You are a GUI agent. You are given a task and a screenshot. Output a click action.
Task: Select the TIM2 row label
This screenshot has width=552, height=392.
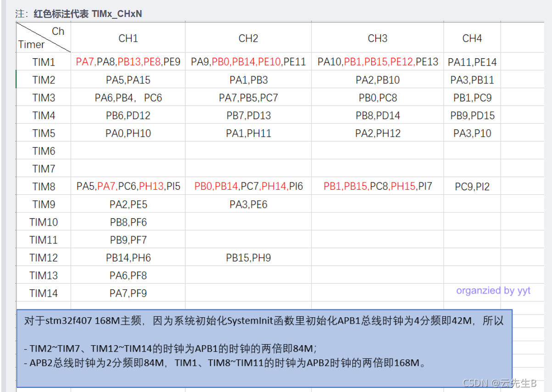pos(44,80)
